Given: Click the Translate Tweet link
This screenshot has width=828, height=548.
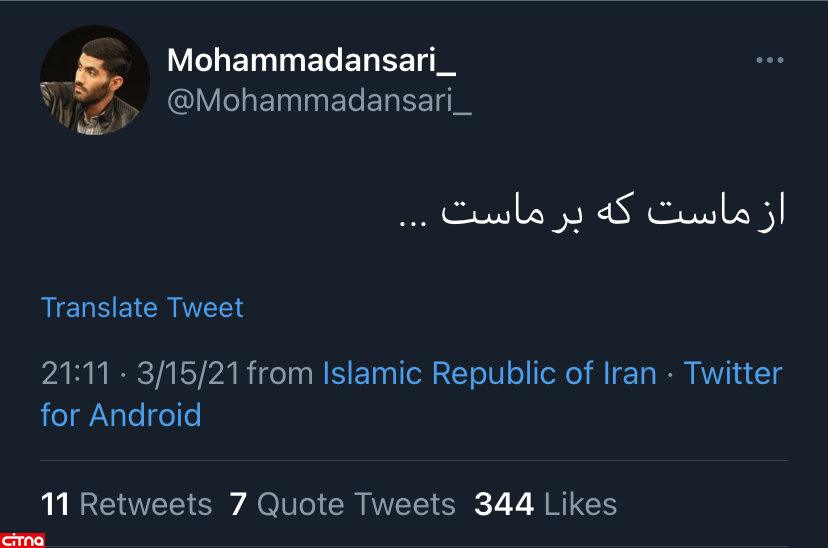Looking at the screenshot, I should click(142, 307).
